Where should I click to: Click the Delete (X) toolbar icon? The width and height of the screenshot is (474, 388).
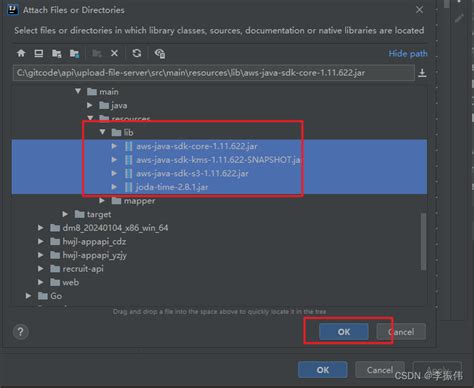pos(114,53)
